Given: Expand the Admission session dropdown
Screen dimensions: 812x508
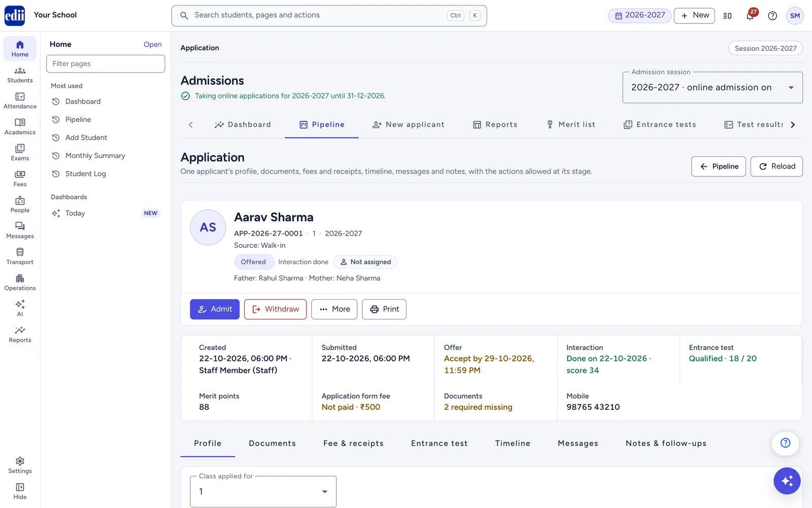Looking at the screenshot, I should [713, 87].
